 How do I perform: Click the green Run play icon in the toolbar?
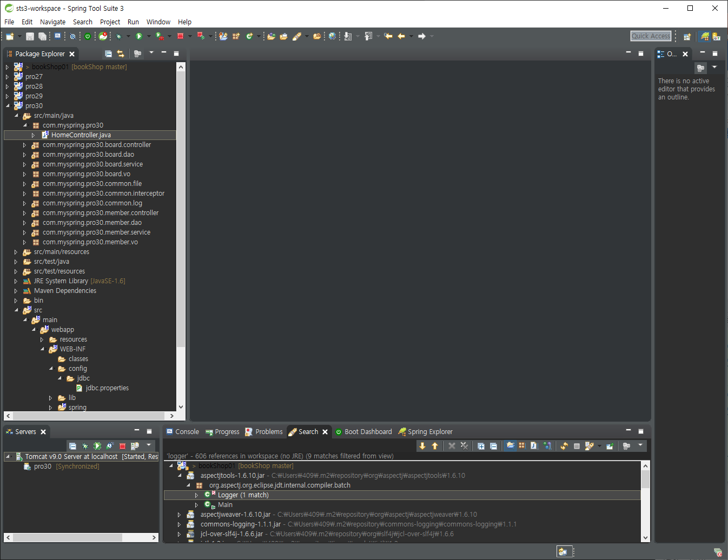(x=139, y=36)
